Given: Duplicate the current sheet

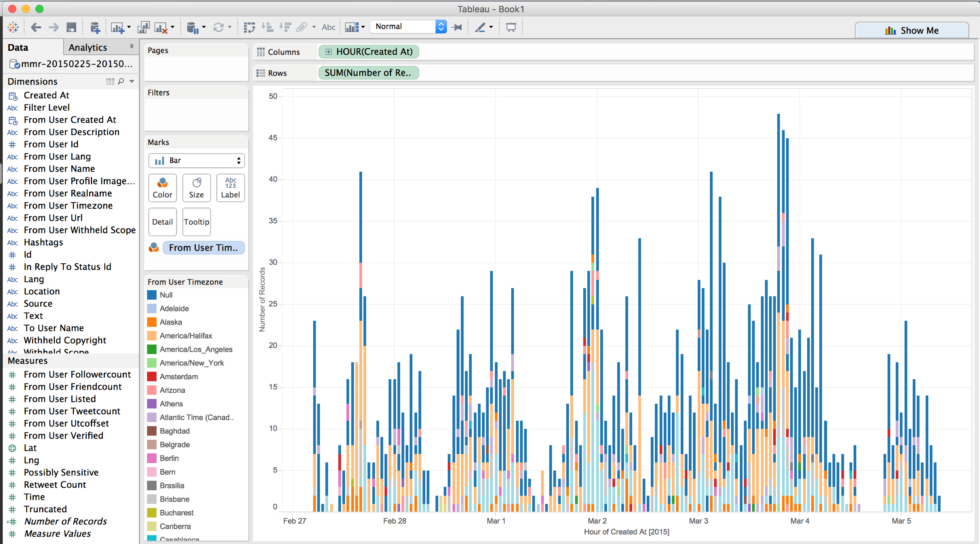Looking at the screenshot, I should pos(143,27).
